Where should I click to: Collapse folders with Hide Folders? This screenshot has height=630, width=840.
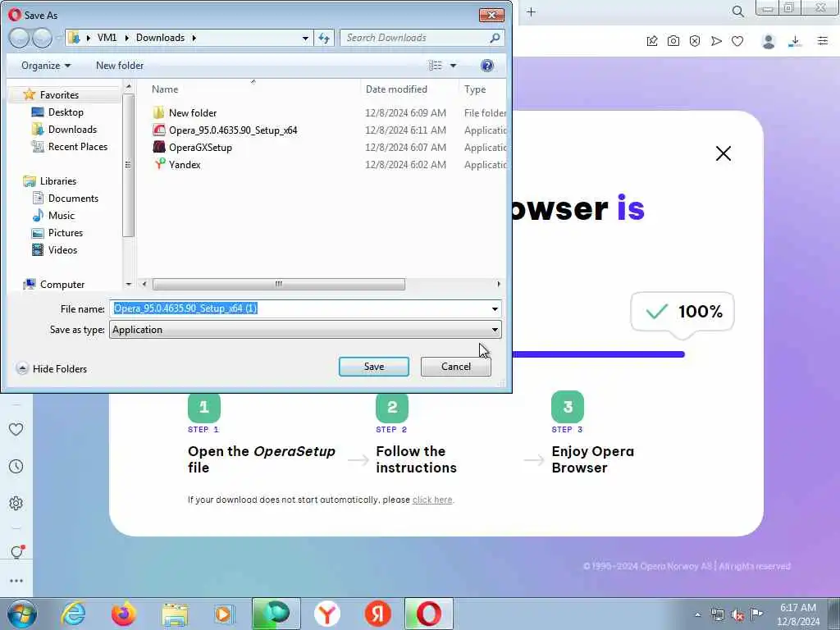tap(52, 368)
